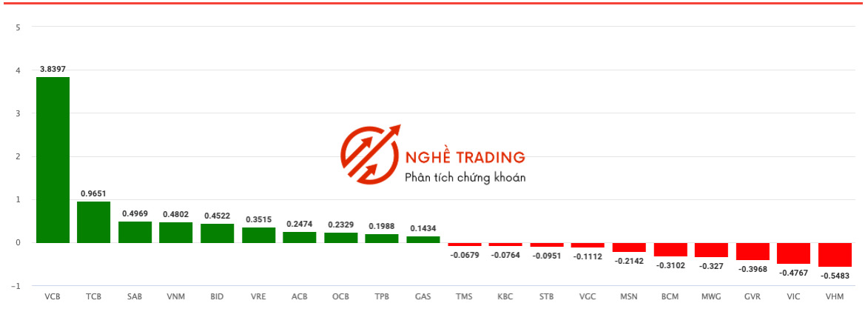Select the green VNM bar
Image resolution: width=868 pixels, height=309 pixels.
click(x=176, y=233)
